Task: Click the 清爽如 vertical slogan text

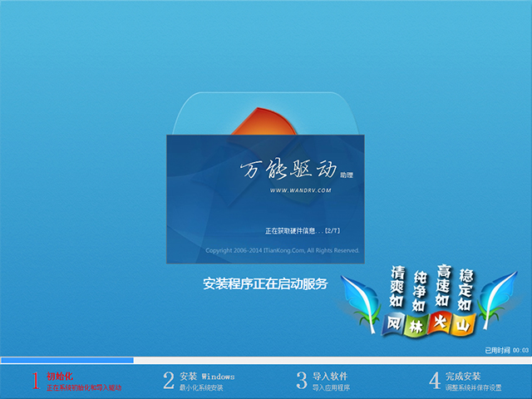Action: pyautogui.click(x=398, y=286)
